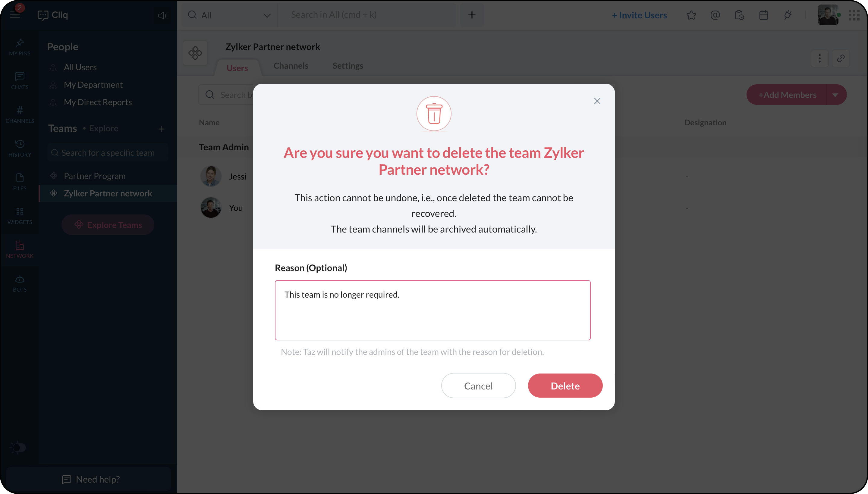
Task: Mute sounds with the speaker icon
Action: [163, 16]
